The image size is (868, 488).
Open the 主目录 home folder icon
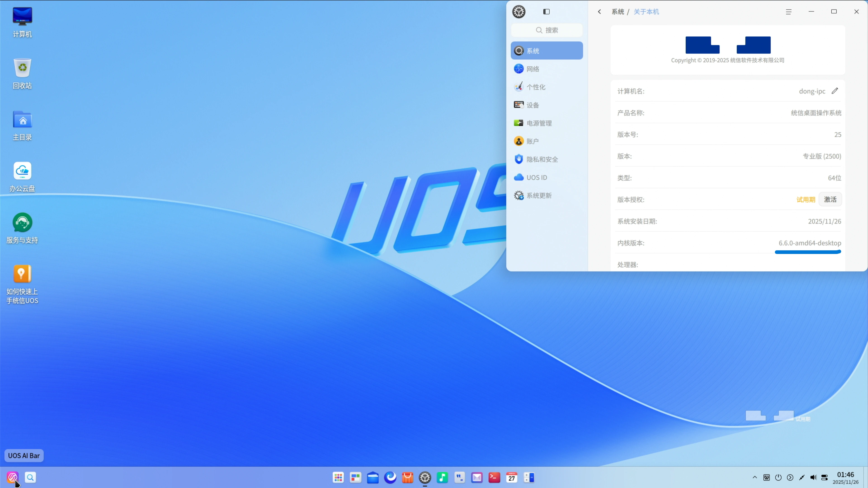pos(22,125)
